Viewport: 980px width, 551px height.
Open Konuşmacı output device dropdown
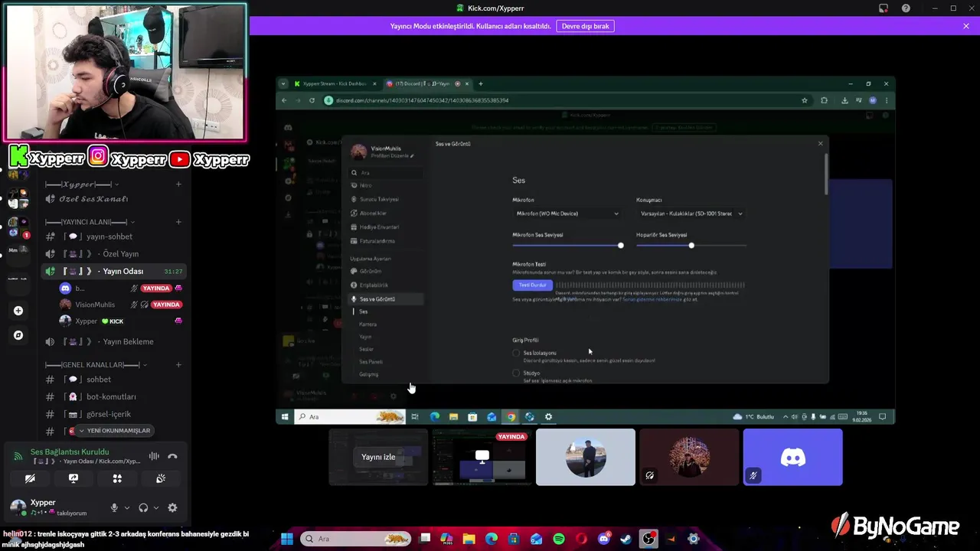691,214
